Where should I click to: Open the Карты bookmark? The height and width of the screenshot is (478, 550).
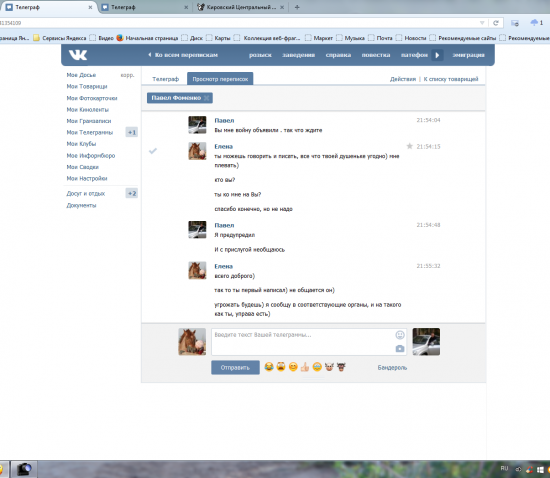pos(218,38)
